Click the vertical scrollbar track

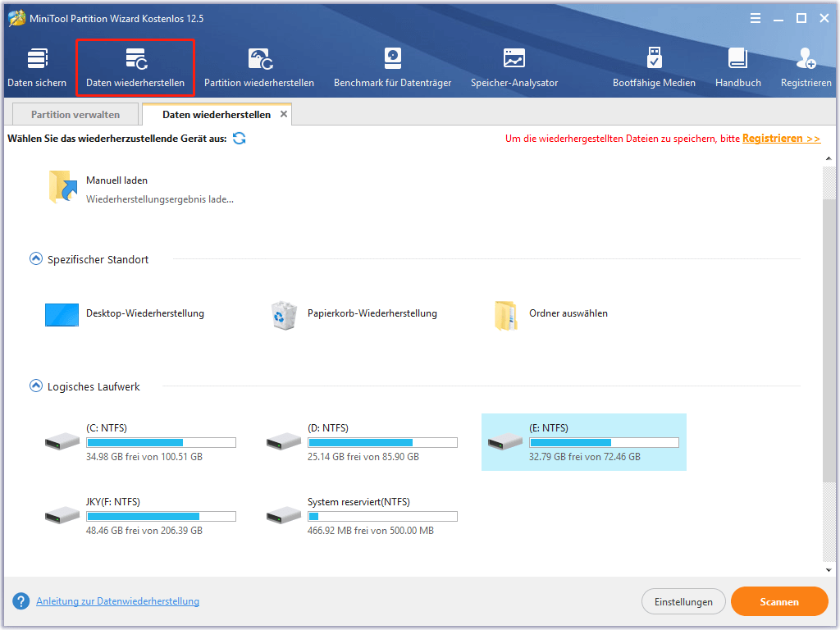(x=829, y=364)
